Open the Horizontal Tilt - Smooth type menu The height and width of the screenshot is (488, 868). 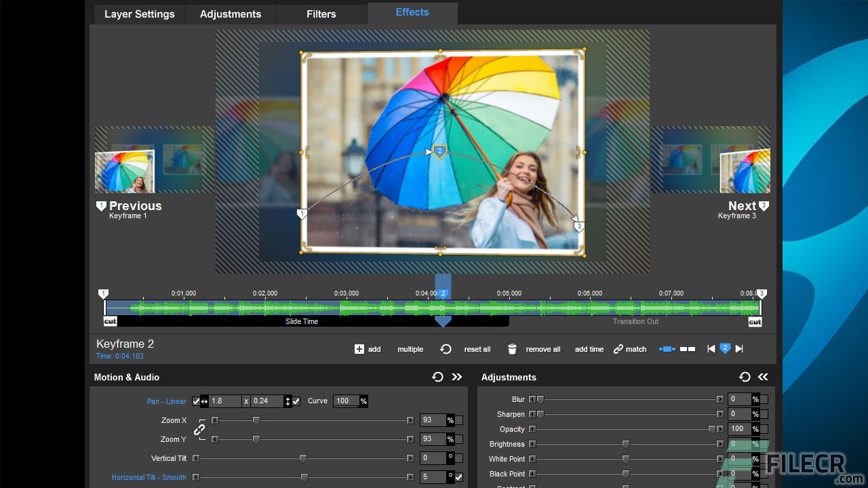pyautogui.click(x=149, y=477)
